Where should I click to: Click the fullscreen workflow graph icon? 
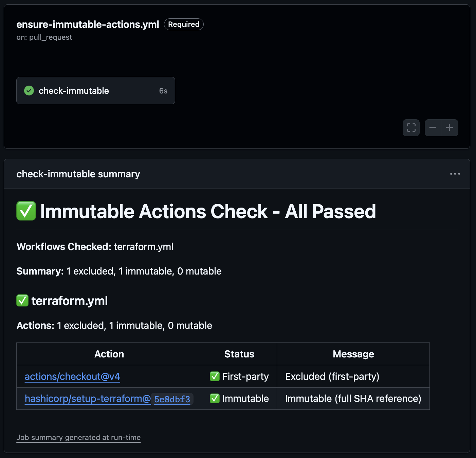[411, 128]
